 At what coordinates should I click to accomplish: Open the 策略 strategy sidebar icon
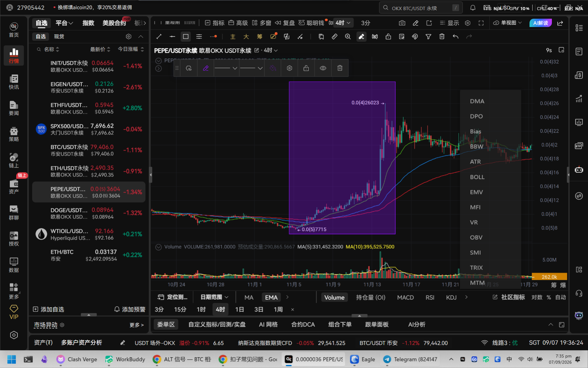click(14, 134)
